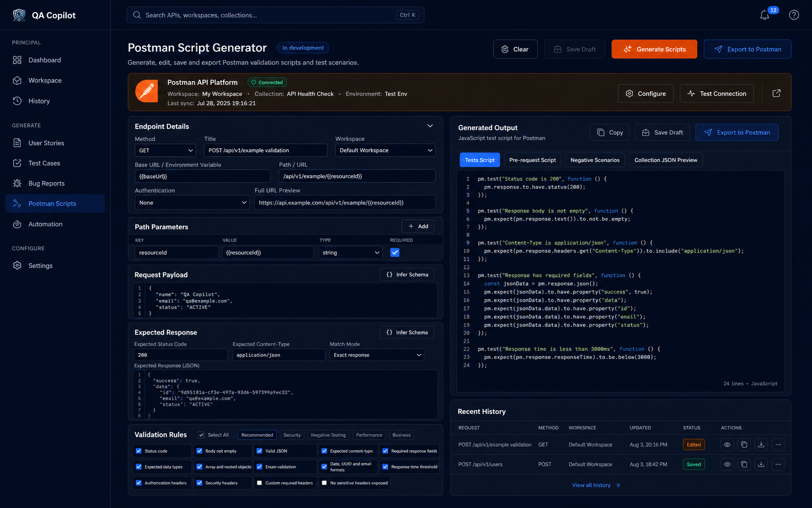Download the POST /api/v1/users history entry

click(x=761, y=464)
